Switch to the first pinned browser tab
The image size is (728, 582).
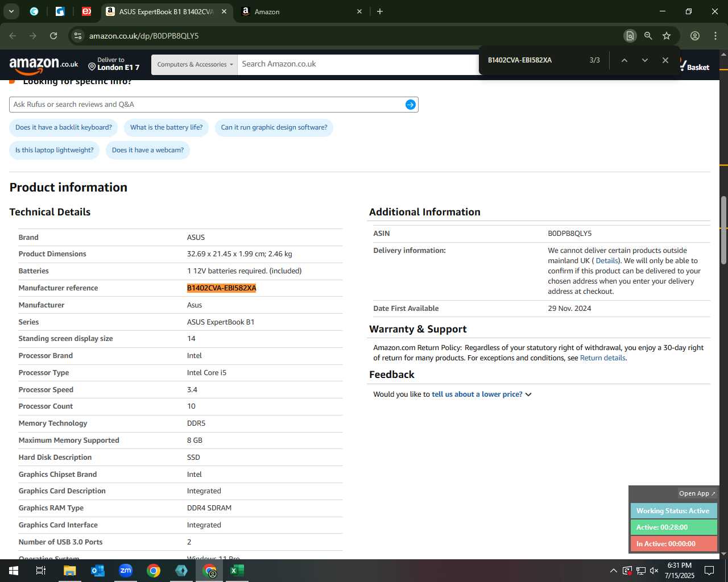click(34, 11)
